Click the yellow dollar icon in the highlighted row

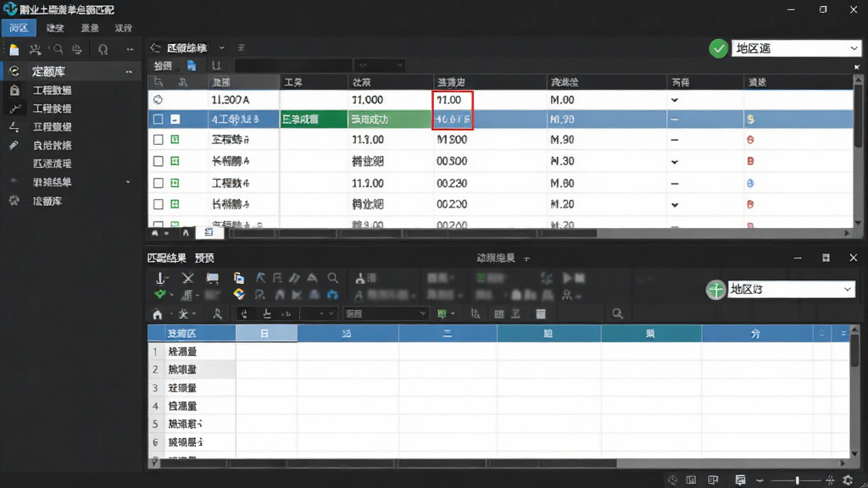751,119
